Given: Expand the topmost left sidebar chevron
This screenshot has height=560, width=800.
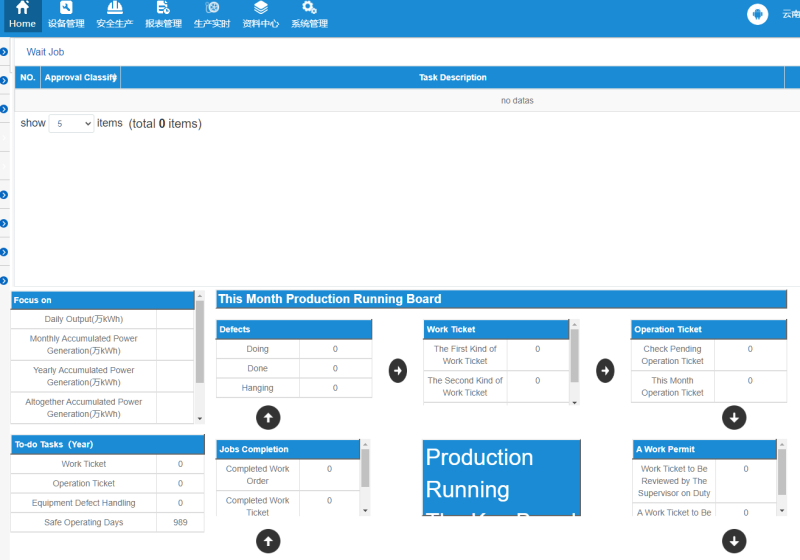Looking at the screenshot, I should 4,52.
